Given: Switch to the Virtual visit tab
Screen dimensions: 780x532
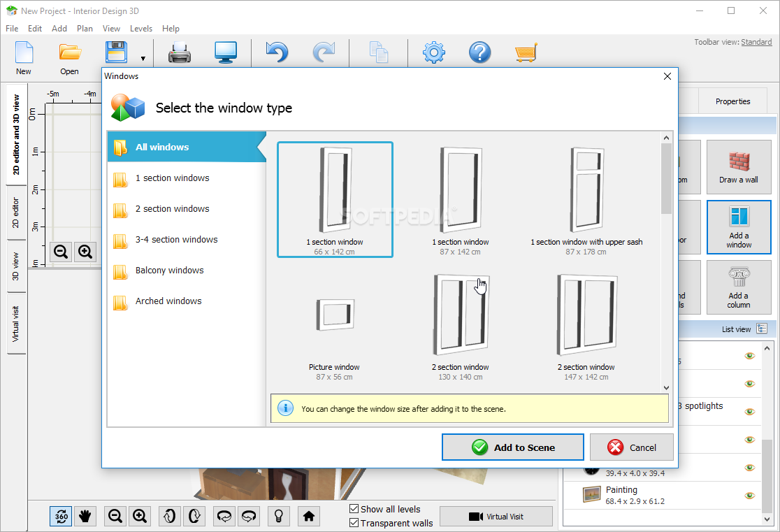Looking at the screenshot, I should (16, 324).
